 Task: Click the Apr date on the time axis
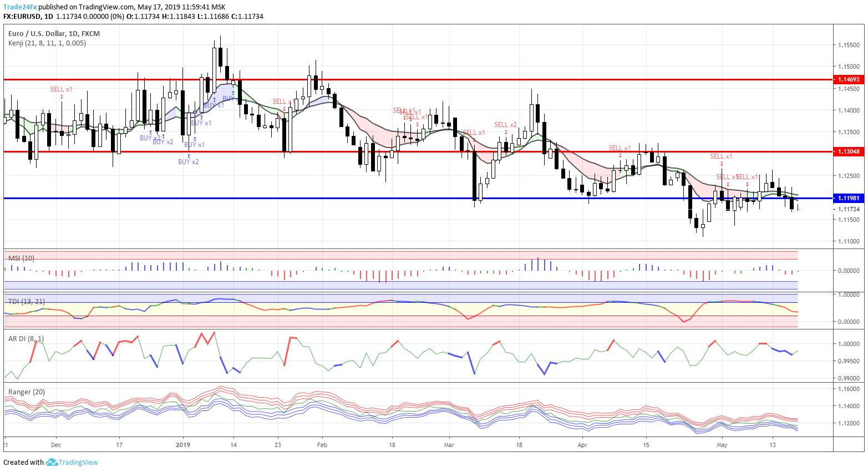coord(582,445)
